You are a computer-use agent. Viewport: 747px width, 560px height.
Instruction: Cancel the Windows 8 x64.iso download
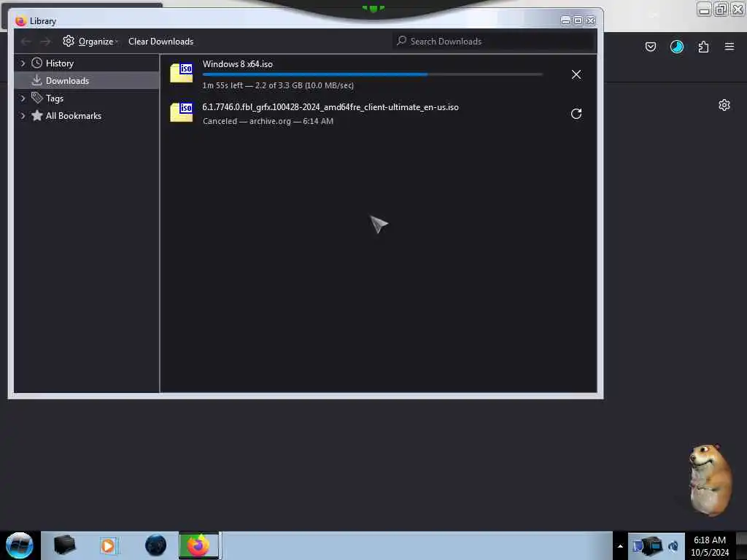pyautogui.click(x=576, y=74)
